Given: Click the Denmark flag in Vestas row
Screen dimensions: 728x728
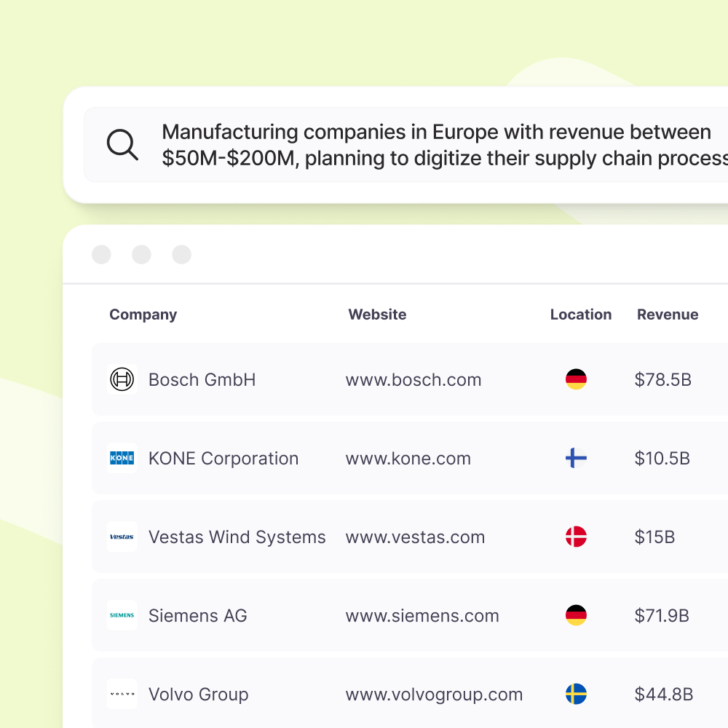Looking at the screenshot, I should (576, 537).
